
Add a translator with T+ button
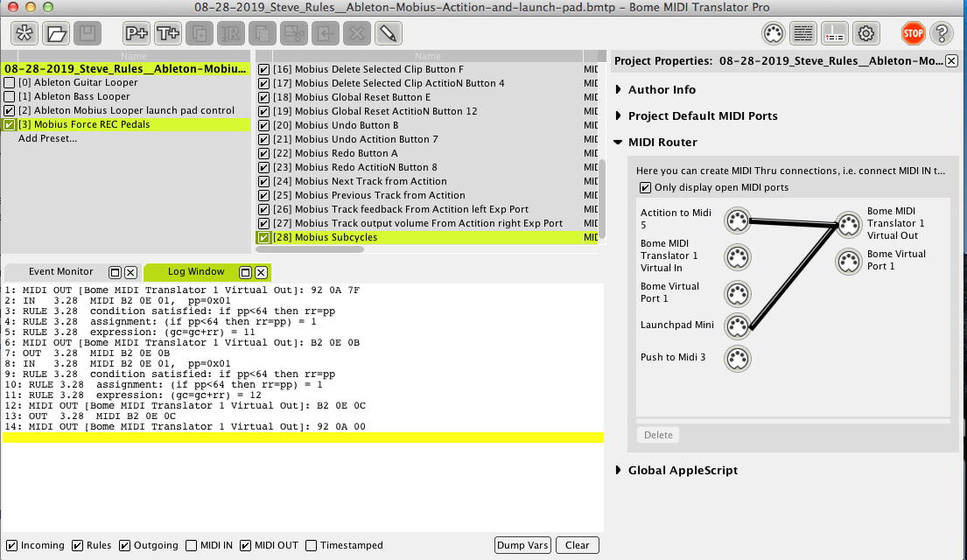(x=168, y=33)
